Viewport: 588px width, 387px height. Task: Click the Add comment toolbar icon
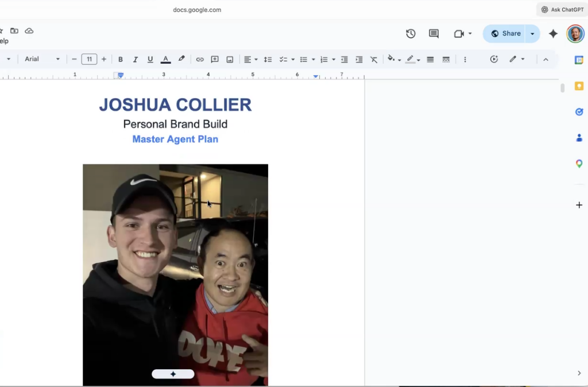pos(215,59)
